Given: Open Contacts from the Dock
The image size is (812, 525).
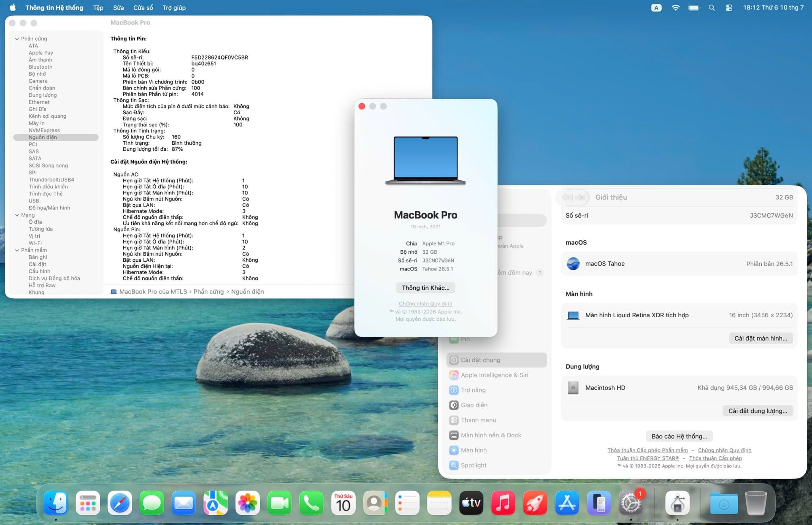Looking at the screenshot, I should tap(375, 503).
